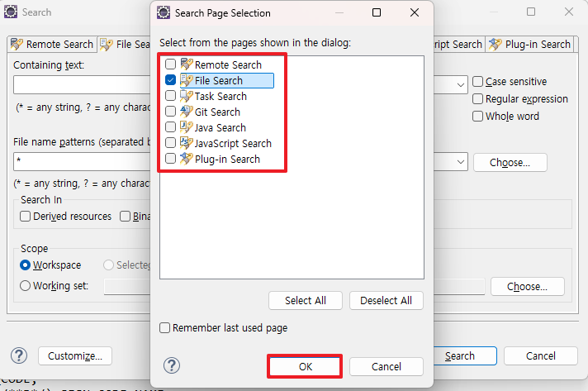Select the Git Search list label
This screenshot has height=391, width=588.
pyautogui.click(x=217, y=112)
